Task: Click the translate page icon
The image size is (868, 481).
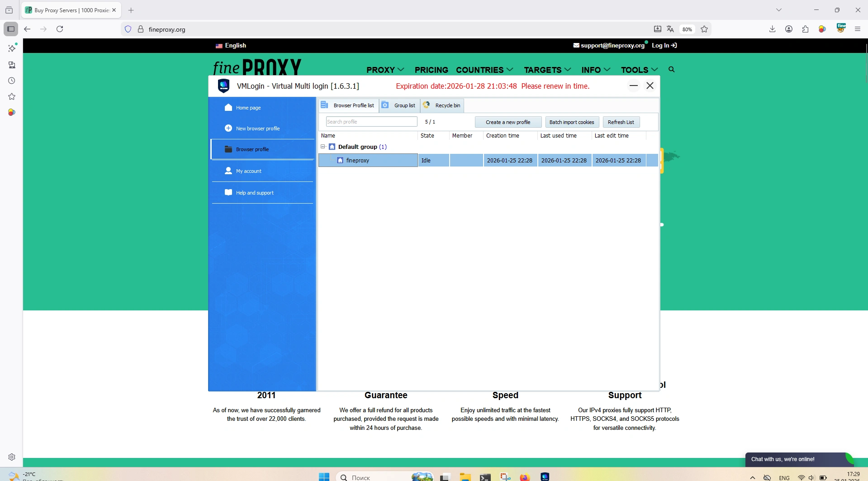Action: pyautogui.click(x=670, y=29)
